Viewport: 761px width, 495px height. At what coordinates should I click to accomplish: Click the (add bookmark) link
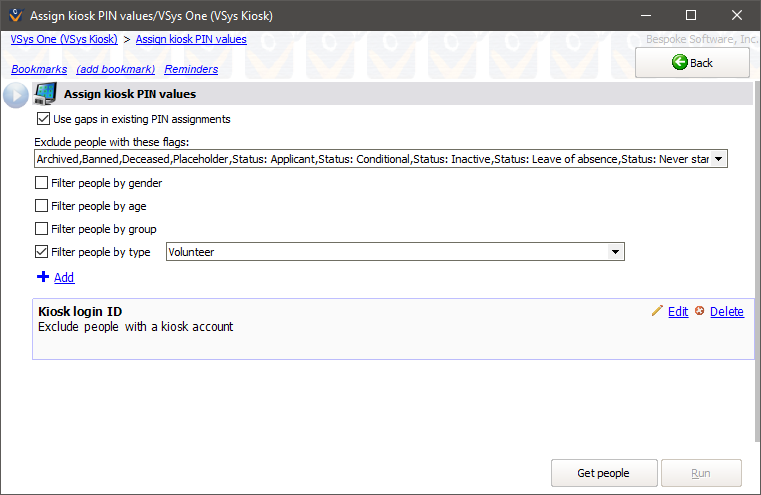[x=115, y=69]
